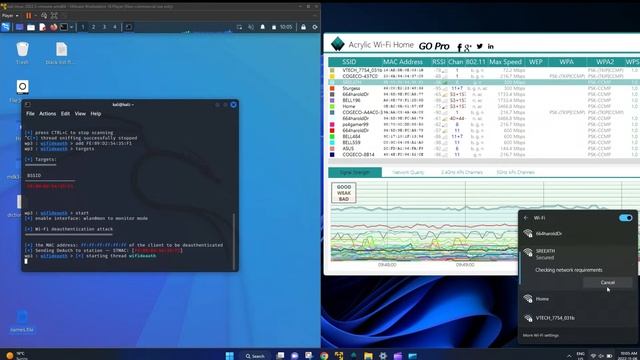
Task: Open the Kali applications menu icon
Action: pos(6,27)
